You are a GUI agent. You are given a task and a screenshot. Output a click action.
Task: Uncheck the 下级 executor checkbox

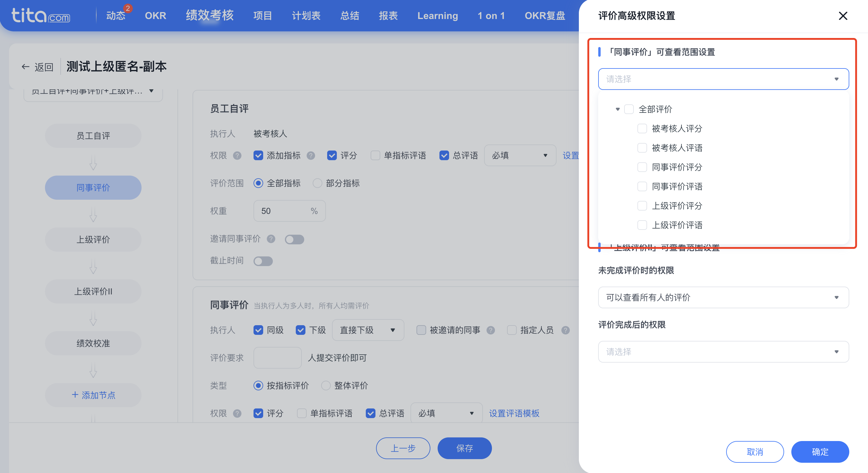[x=300, y=330]
